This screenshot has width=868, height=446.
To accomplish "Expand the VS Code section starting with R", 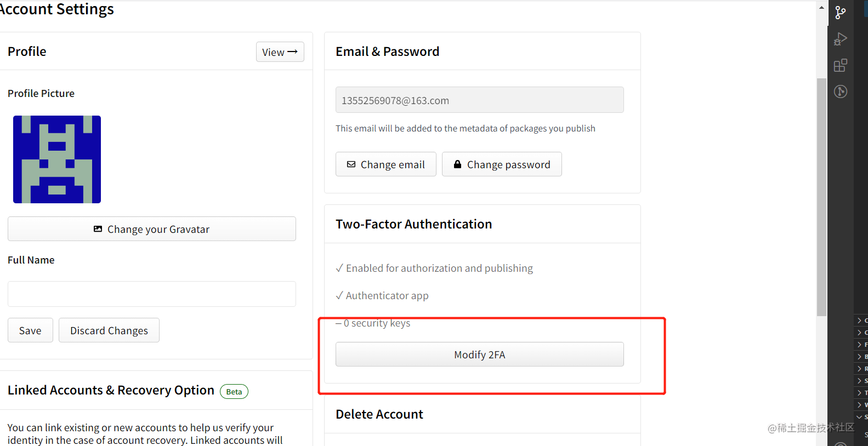I will (x=861, y=369).
